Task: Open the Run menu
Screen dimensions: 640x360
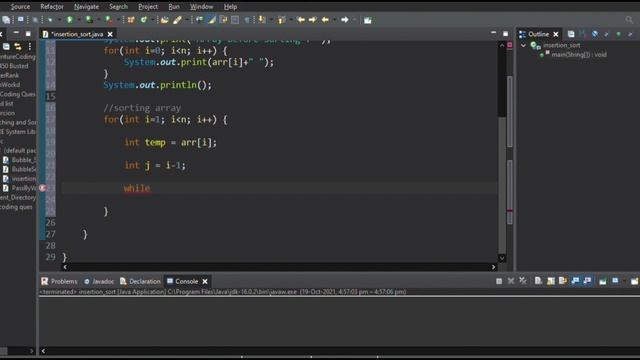Action: coord(174,7)
